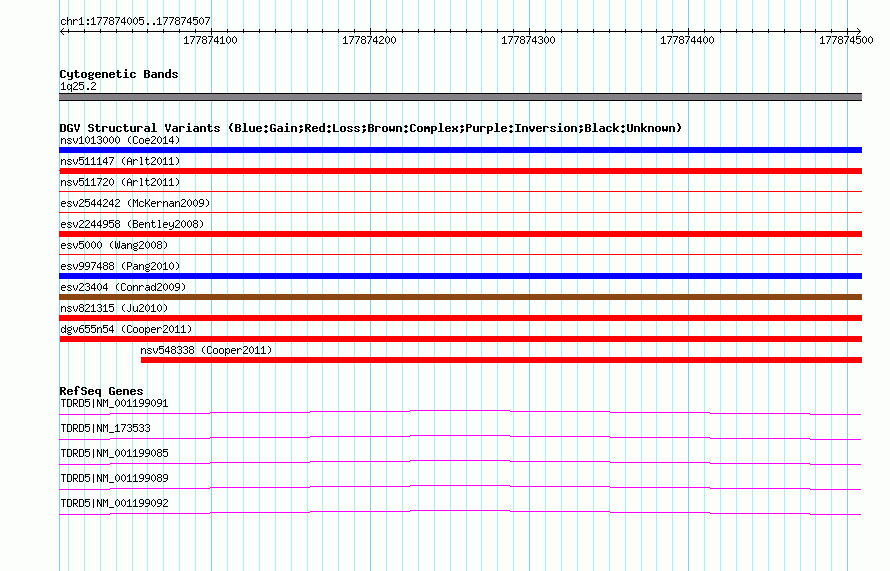
Task: Click the RefSeq Genes track title
Action: (x=101, y=391)
